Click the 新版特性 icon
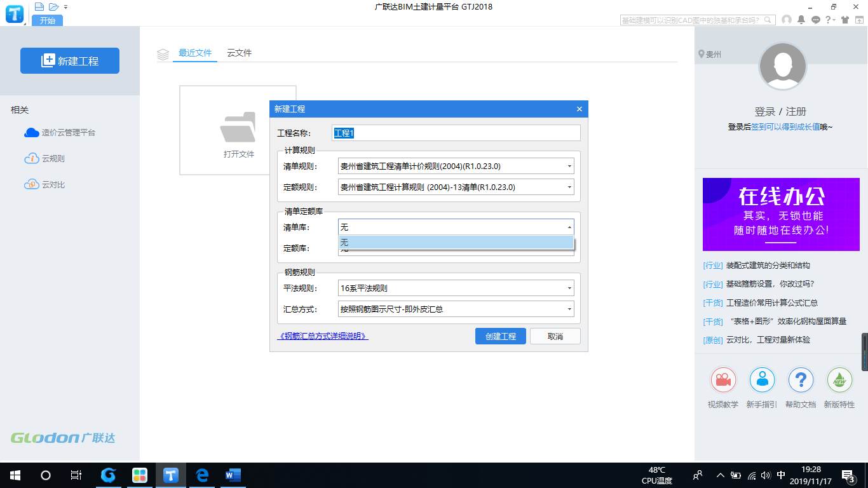868x488 pixels. [x=839, y=380]
